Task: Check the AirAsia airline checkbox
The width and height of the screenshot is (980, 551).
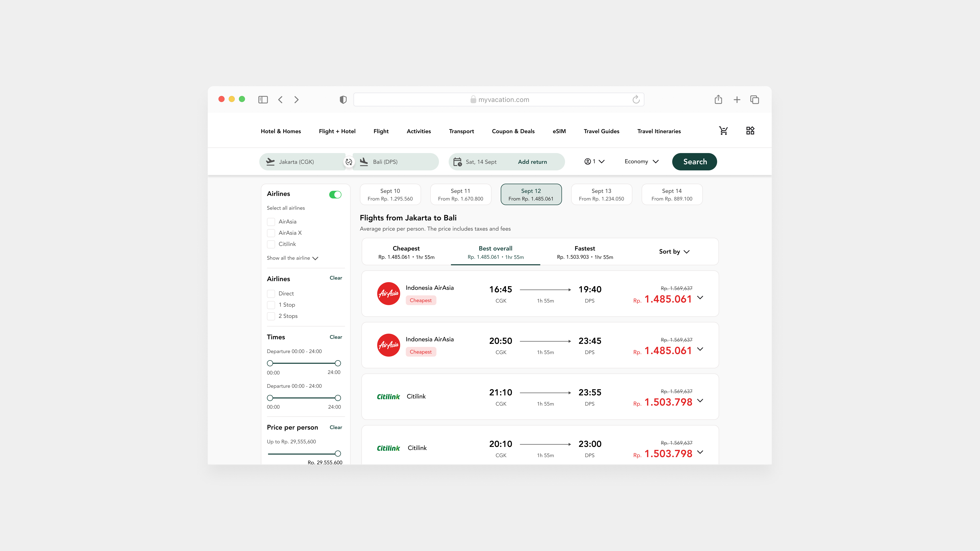Action: [x=271, y=222]
